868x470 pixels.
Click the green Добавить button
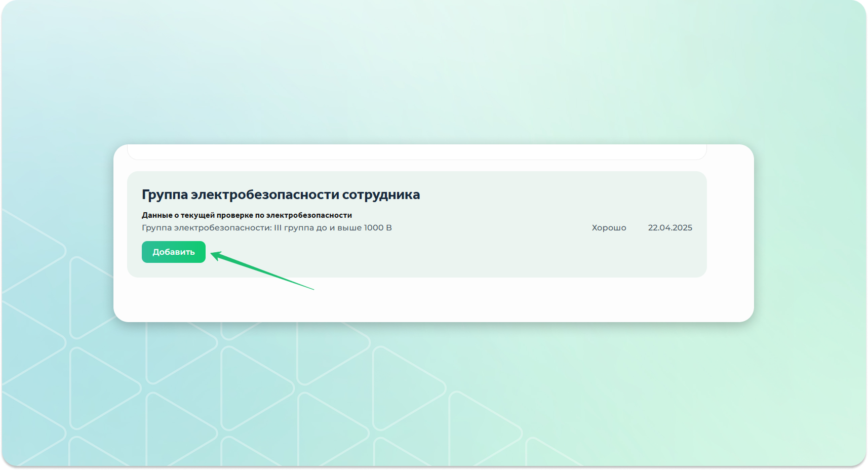tap(173, 252)
